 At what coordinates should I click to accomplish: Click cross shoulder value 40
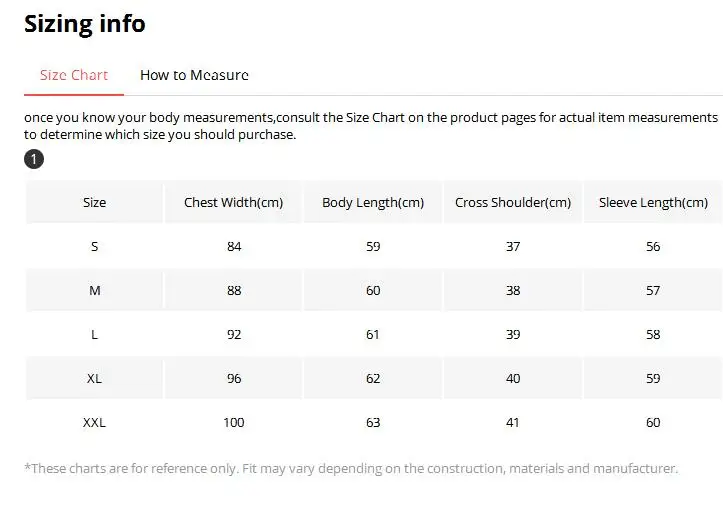click(513, 379)
